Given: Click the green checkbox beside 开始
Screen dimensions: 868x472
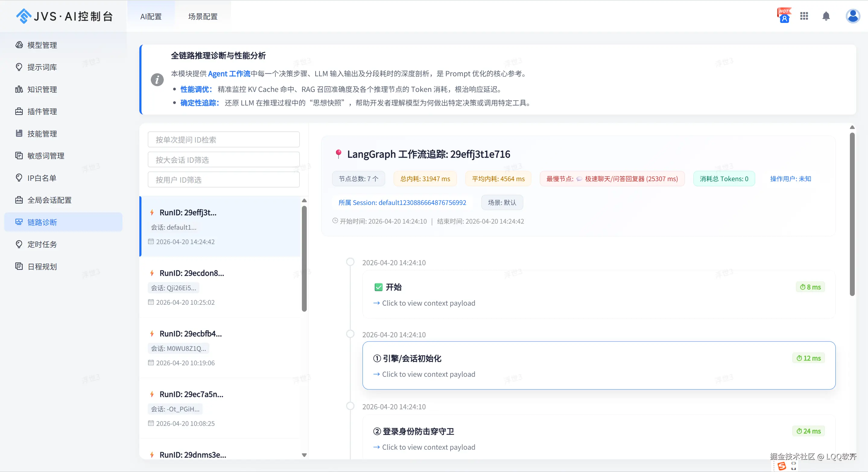Looking at the screenshot, I should (379, 287).
